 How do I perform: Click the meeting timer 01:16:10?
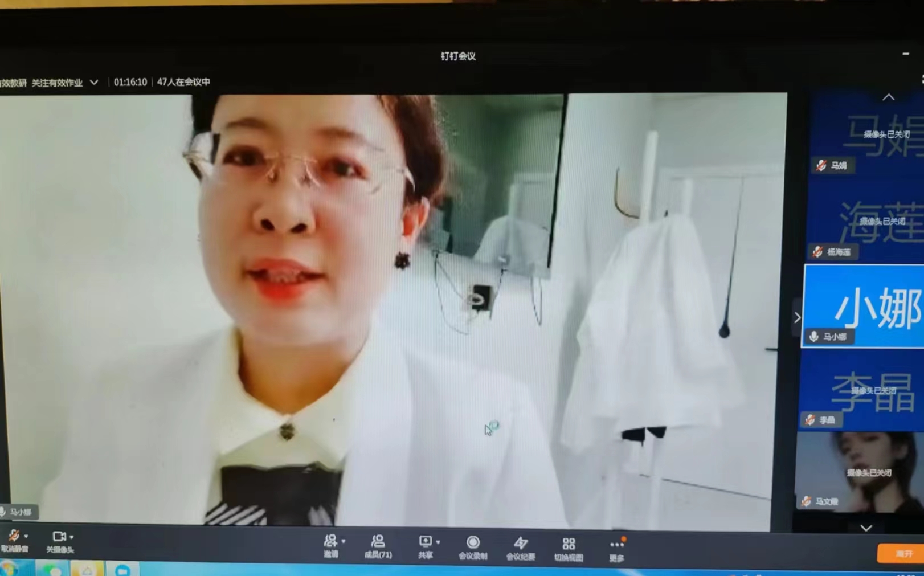[130, 82]
